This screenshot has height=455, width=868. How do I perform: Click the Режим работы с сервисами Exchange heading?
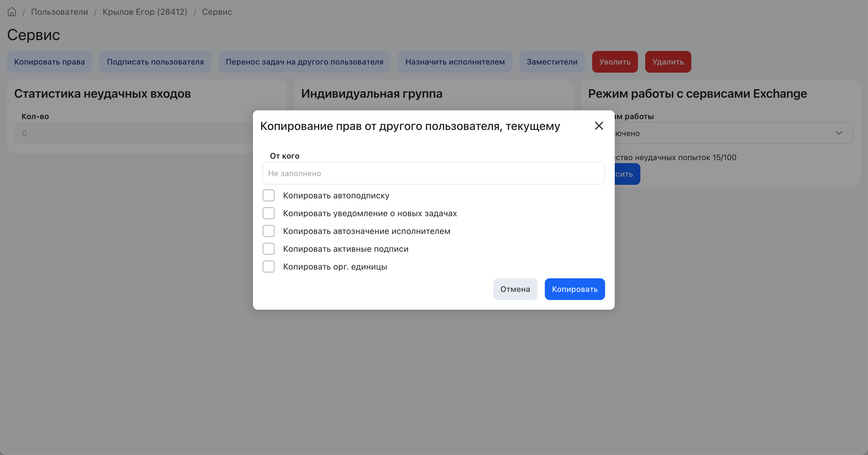[x=697, y=94]
